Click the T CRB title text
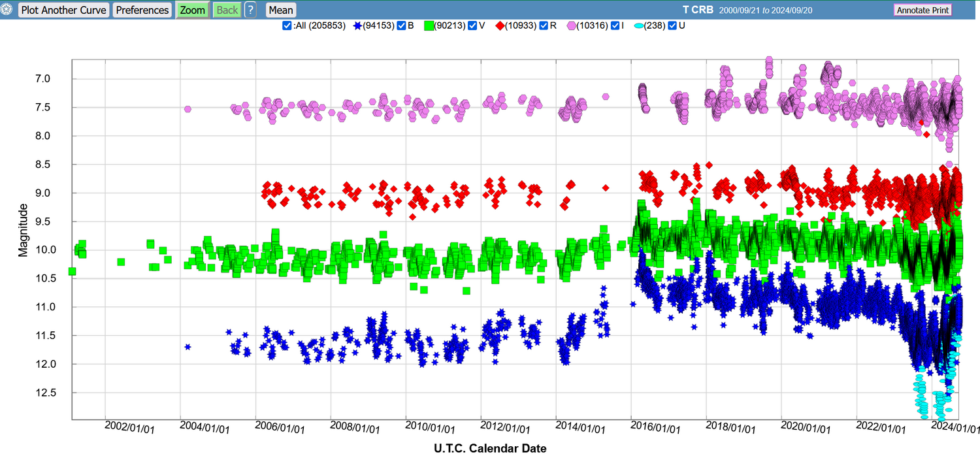The width and height of the screenshot is (980, 456). click(x=698, y=10)
